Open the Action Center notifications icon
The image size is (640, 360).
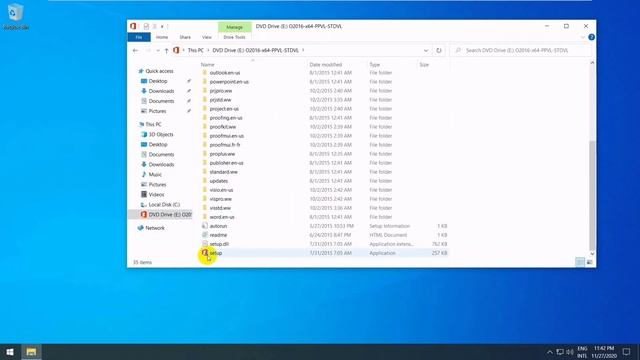point(627,352)
